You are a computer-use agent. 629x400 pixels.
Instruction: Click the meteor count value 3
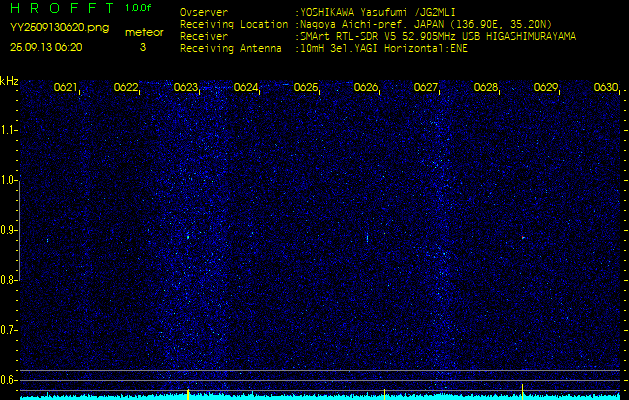(143, 47)
